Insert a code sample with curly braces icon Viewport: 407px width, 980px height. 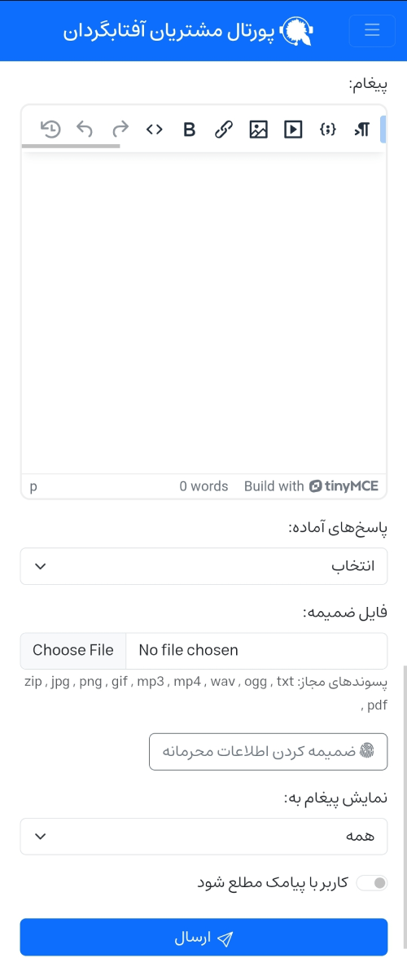[328, 129]
